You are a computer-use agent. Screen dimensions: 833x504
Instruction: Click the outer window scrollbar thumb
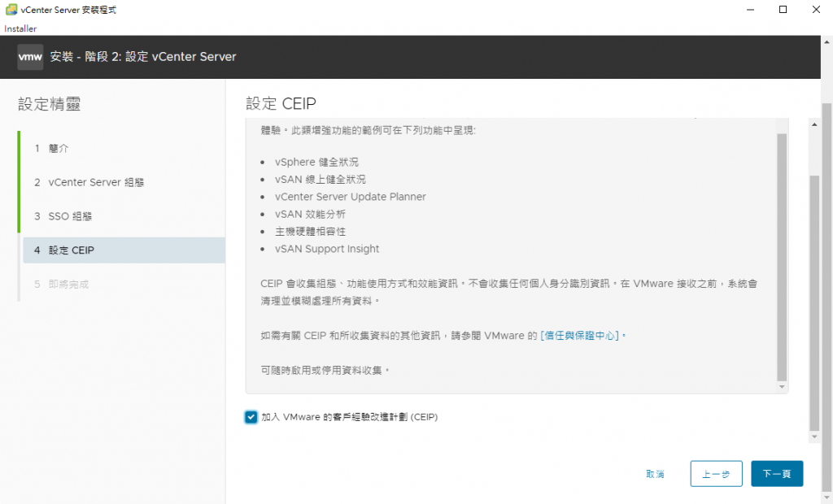pos(827,298)
